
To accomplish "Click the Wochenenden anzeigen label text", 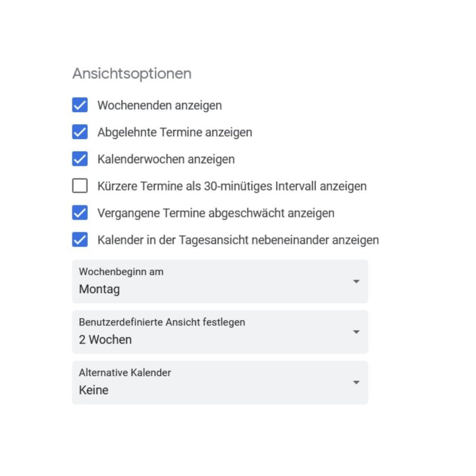I will (160, 106).
